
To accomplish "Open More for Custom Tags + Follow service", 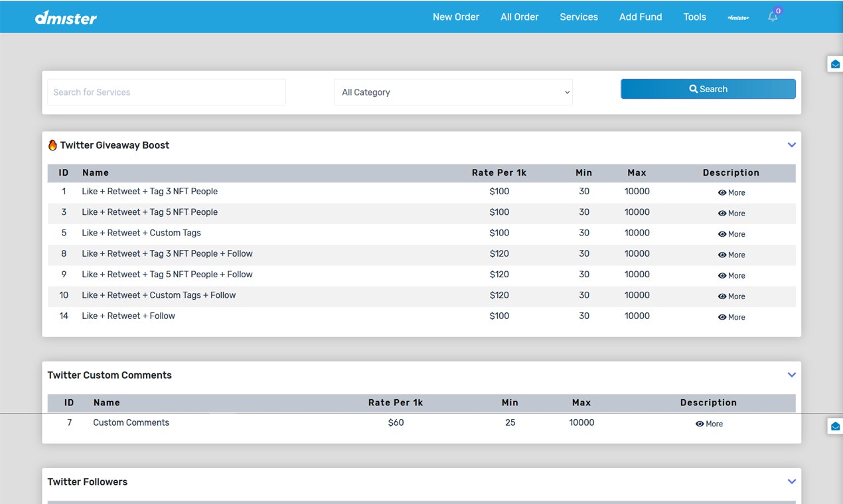I will pyautogui.click(x=731, y=296).
